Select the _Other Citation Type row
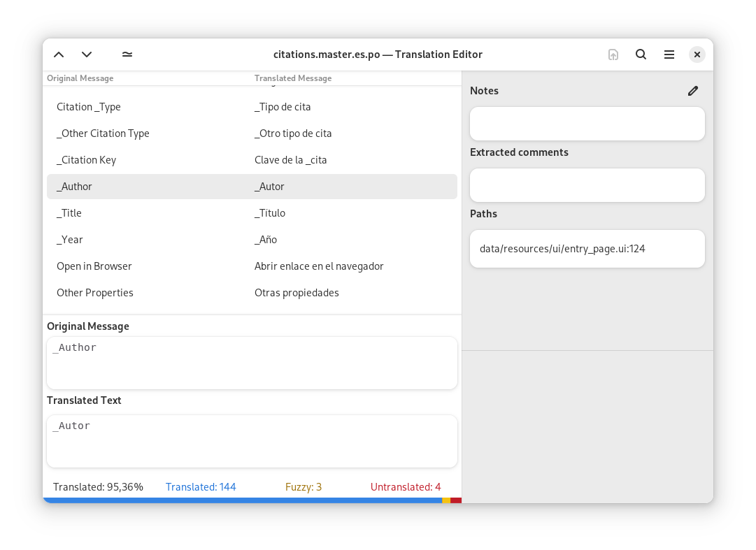The height and width of the screenshot is (550, 756). (x=252, y=133)
